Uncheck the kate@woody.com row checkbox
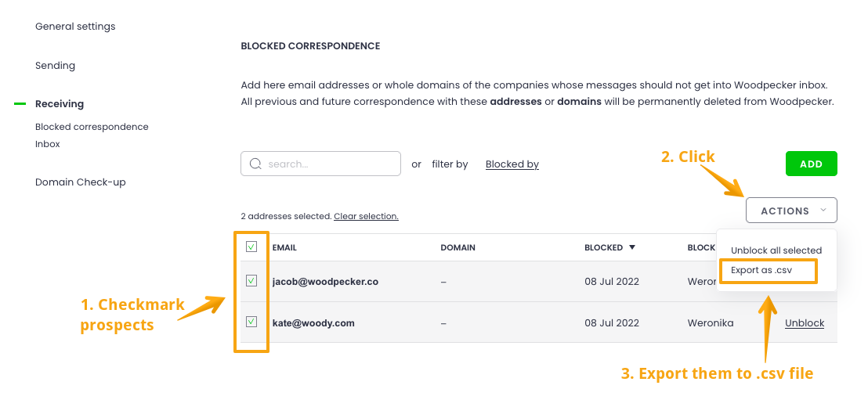 251,322
